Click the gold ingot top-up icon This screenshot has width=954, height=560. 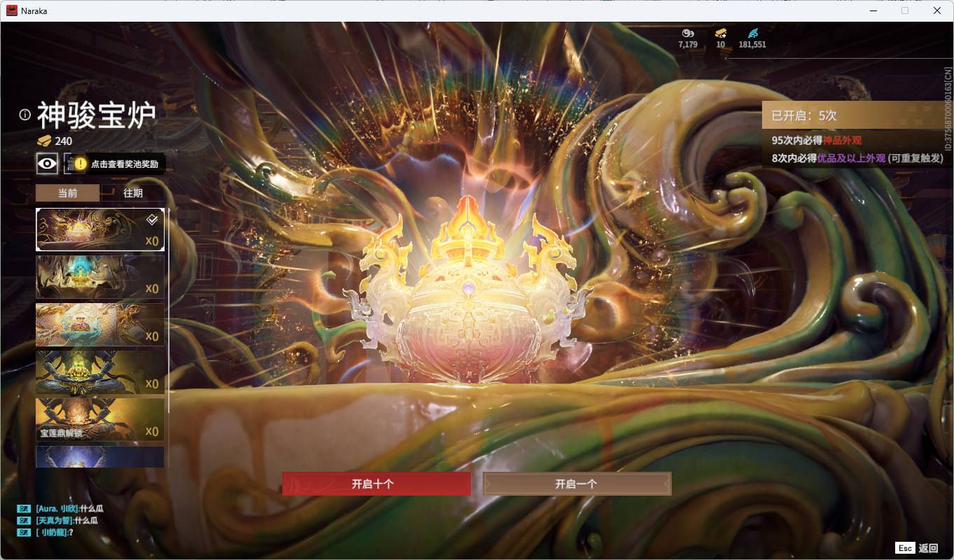click(x=721, y=33)
